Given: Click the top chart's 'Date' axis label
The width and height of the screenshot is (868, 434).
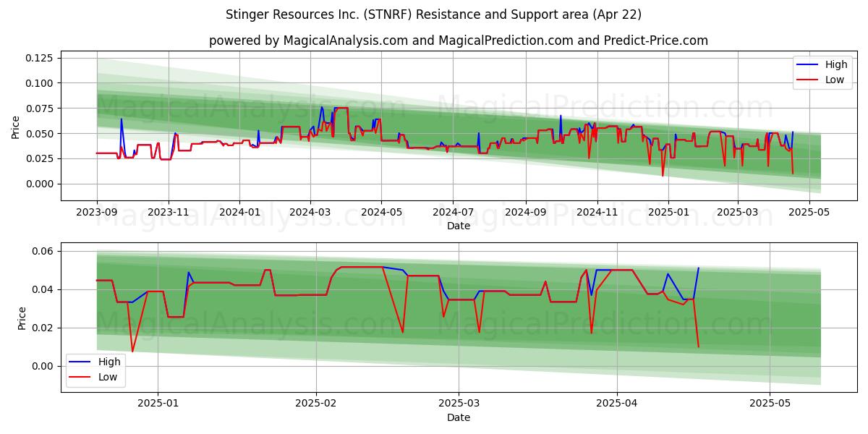Looking at the screenshot, I should [x=459, y=226].
